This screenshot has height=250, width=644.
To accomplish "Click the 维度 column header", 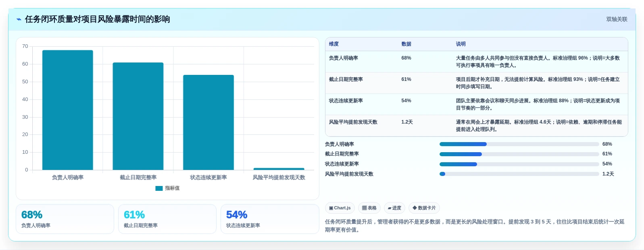I will click(334, 44).
